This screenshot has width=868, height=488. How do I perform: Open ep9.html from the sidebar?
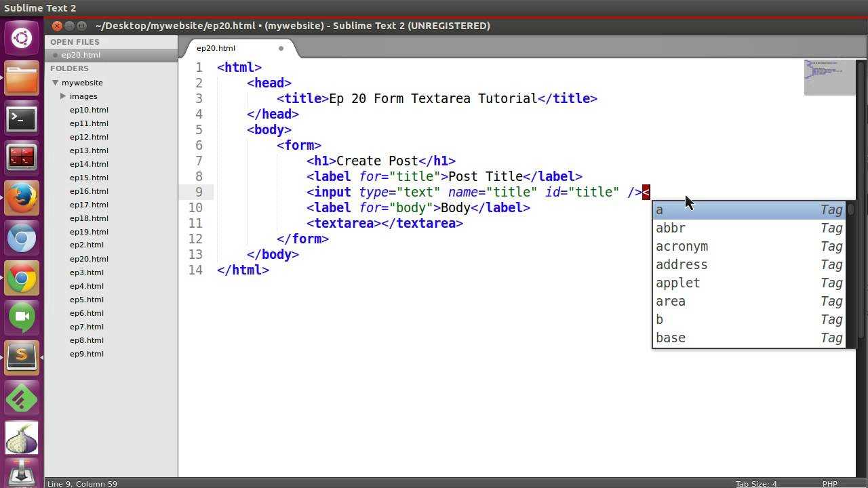point(87,354)
